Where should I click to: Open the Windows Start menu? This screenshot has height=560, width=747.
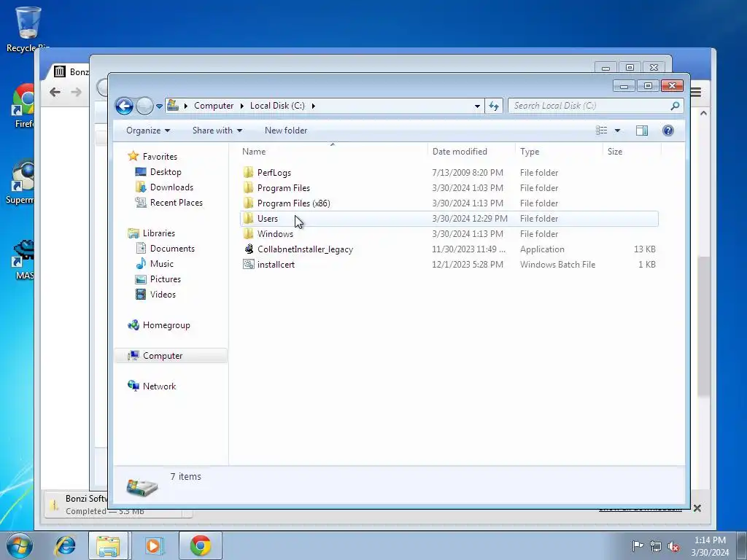tap(20, 545)
